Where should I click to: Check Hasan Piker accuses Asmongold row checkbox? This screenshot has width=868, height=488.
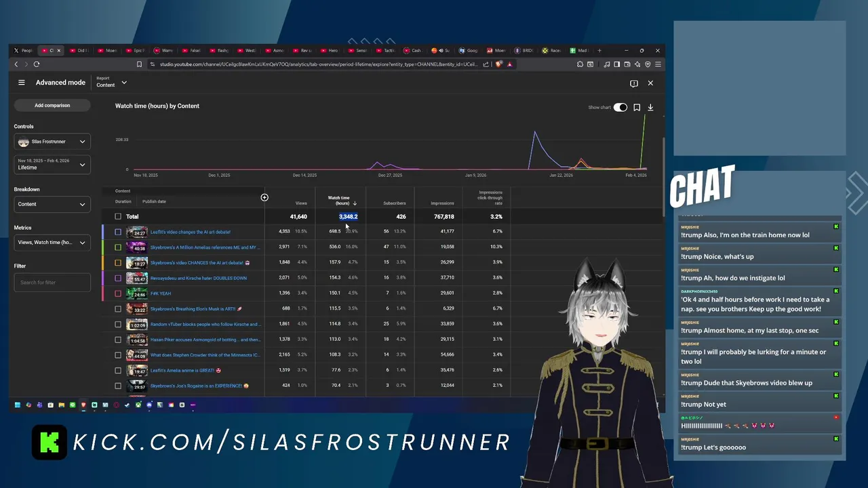pos(118,340)
